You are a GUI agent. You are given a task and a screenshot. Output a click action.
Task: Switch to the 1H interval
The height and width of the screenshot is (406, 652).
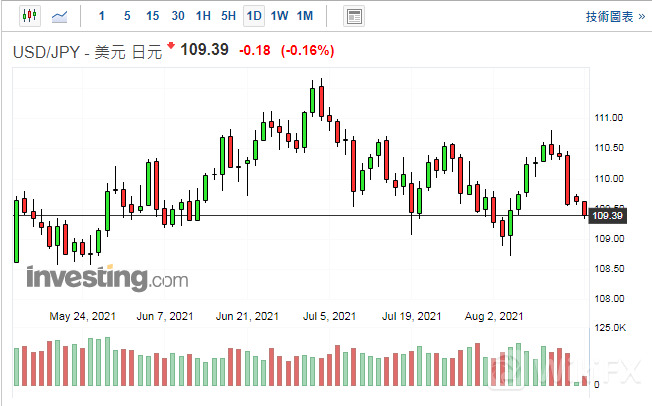coord(203,16)
